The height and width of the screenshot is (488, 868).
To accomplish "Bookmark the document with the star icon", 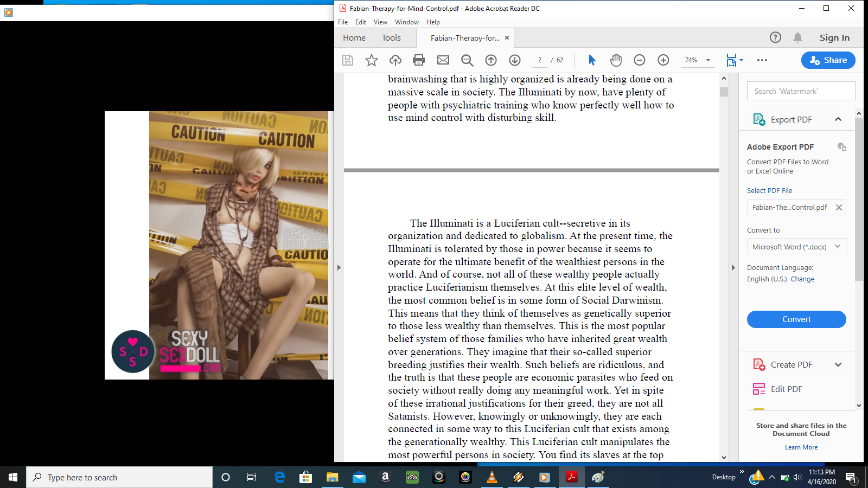I will coord(372,60).
